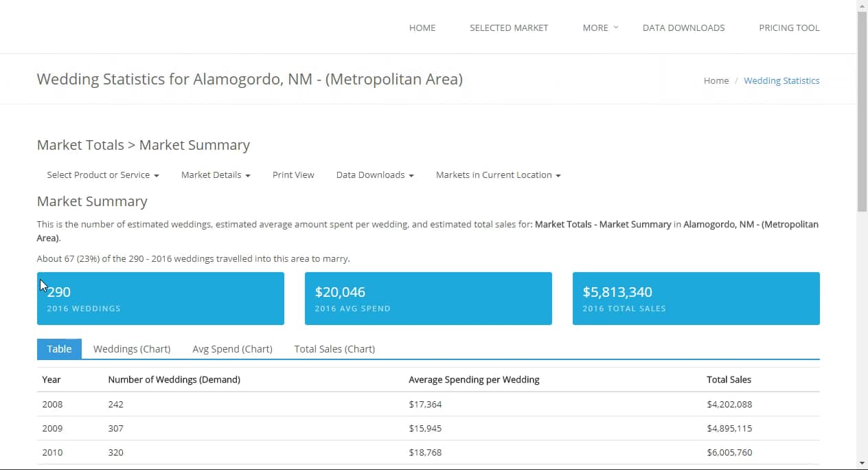Open DATA DOWNLOADS in top navigation
The height and width of the screenshot is (470, 868).
pos(683,27)
